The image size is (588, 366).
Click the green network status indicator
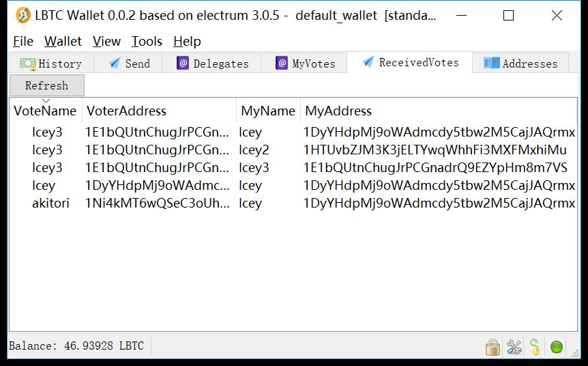[557, 347]
